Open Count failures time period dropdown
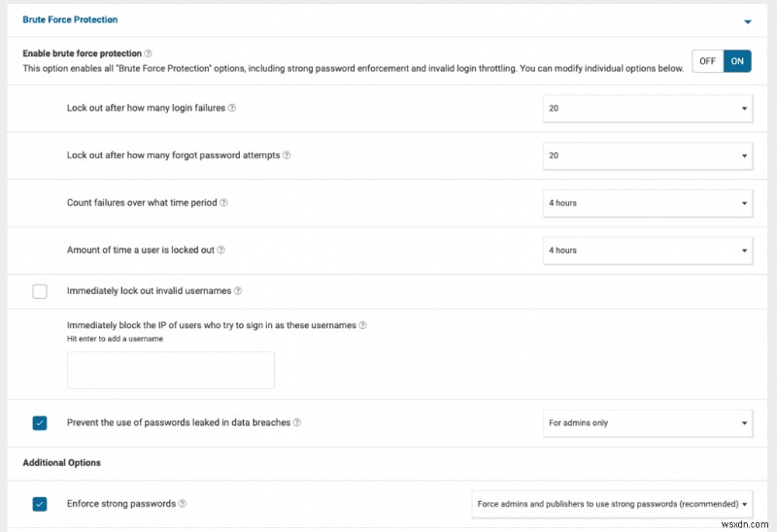Image resolution: width=777 pixels, height=532 pixels. 647,203
